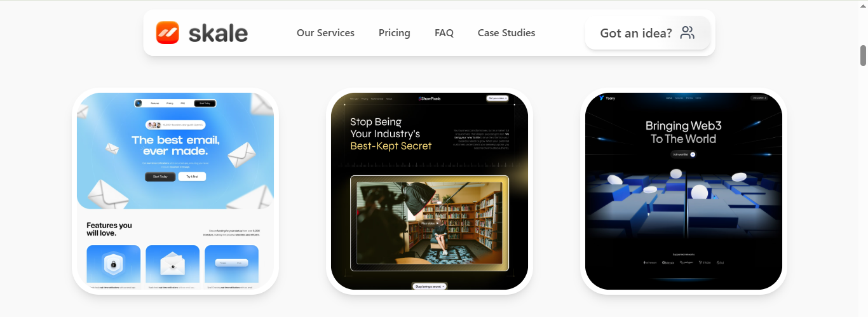Image resolution: width=868 pixels, height=317 pixels.
Task: Click the round plus icon on Join waitlist
Action: coord(693,154)
